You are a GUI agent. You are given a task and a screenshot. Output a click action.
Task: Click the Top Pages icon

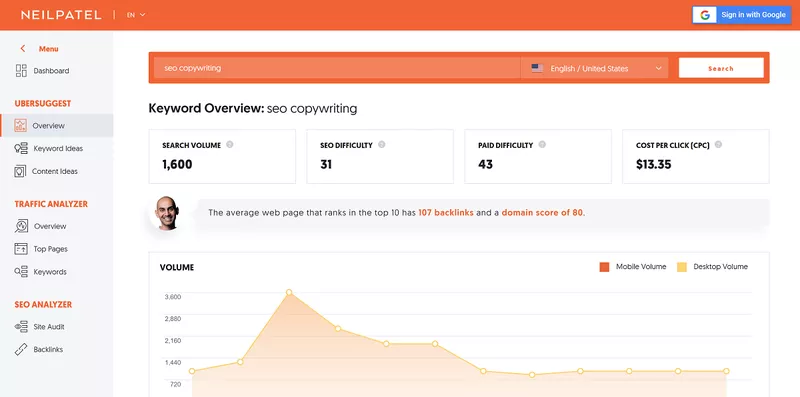(x=21, y=249)
